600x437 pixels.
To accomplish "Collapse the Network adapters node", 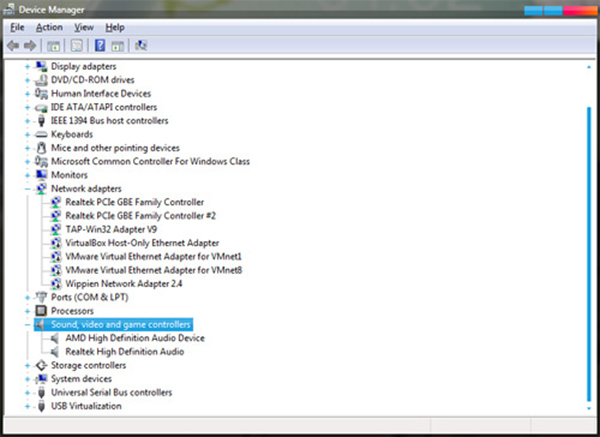I will (27, 189).
